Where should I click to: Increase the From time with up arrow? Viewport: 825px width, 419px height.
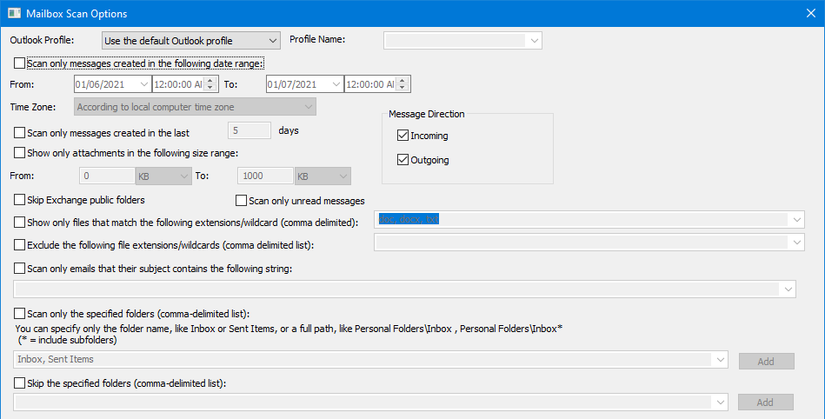[x=210, y=81]
